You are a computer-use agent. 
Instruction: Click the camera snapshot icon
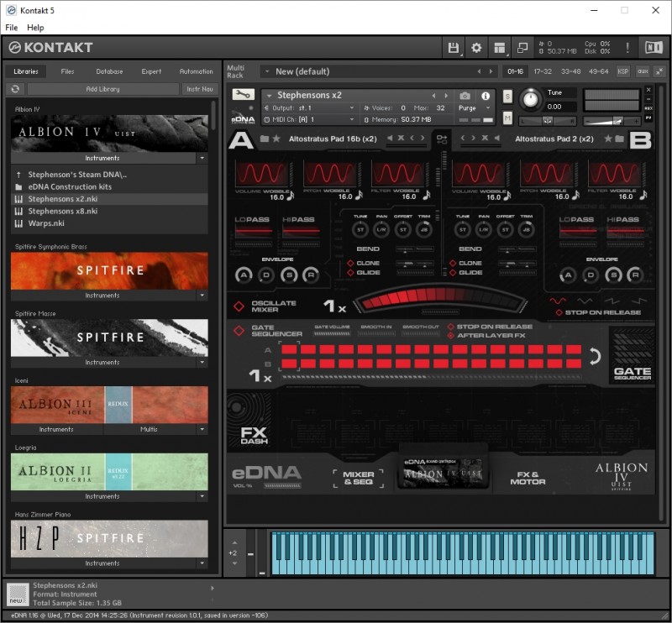pyautogui.click(x=465, y=96)
